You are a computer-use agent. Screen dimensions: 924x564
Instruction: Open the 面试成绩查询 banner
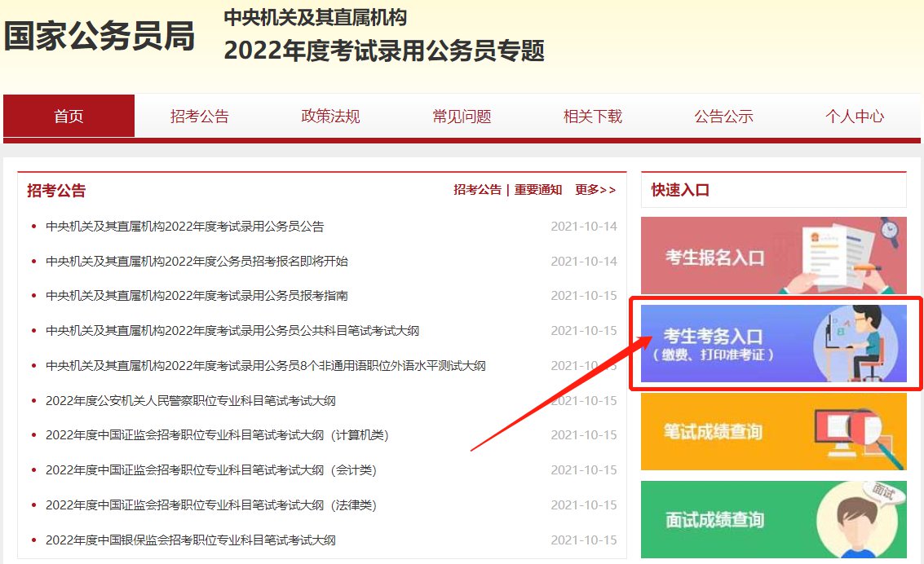(x=773, y=519)
